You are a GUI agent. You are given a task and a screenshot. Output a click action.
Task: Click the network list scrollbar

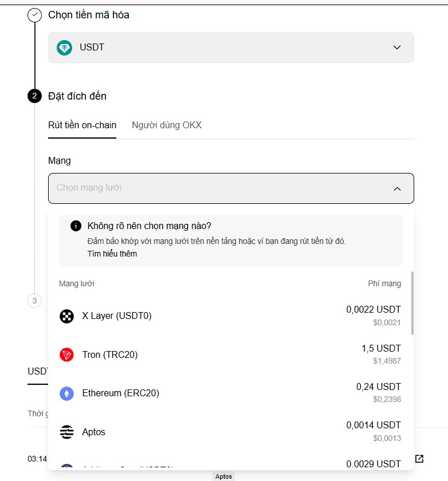412,302
